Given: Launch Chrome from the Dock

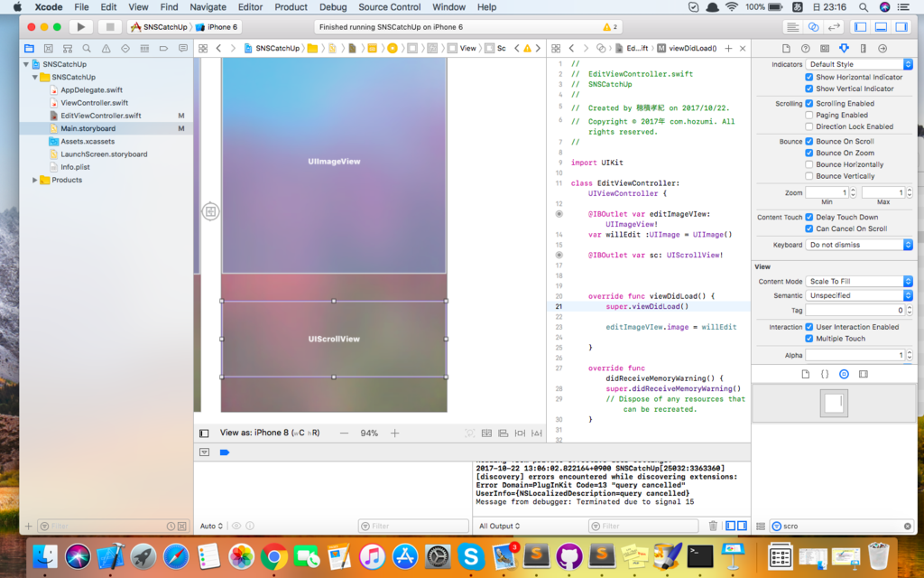Looking at the screenshot, I should [273, 556].
